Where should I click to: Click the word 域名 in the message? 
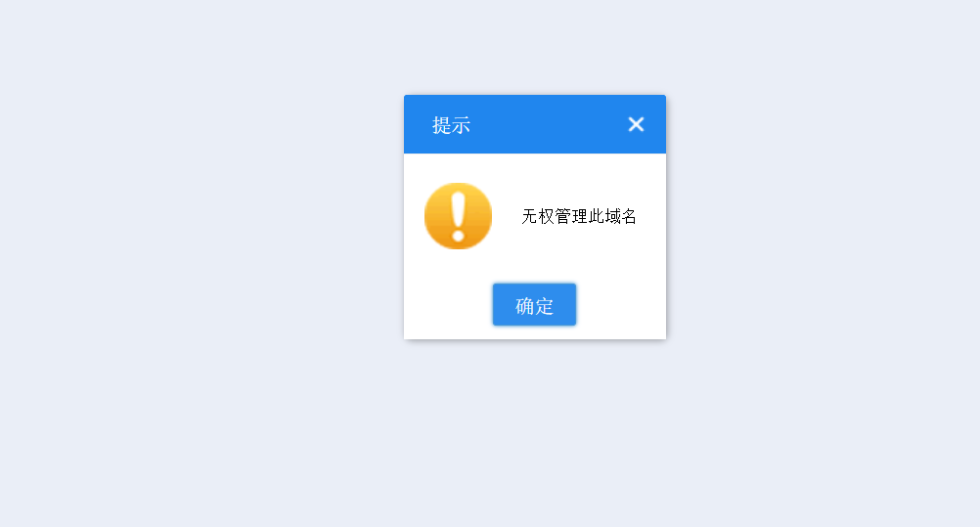click(621, 216)
